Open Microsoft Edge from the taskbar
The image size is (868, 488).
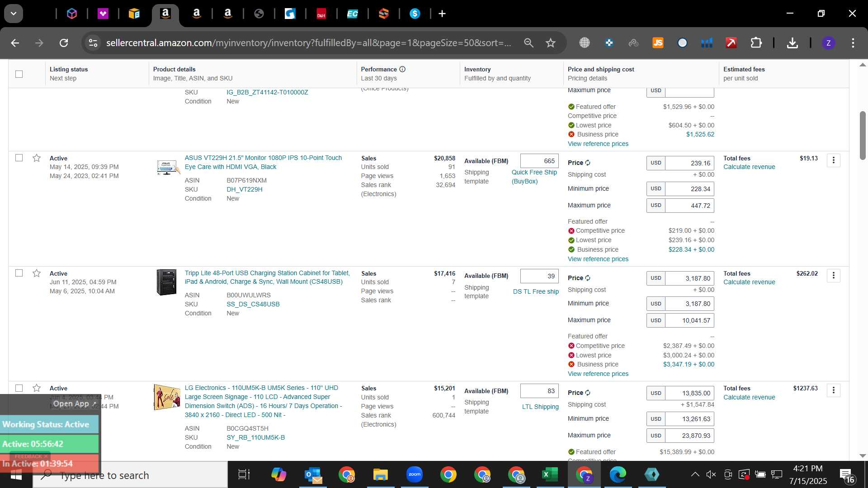pyautogui.click(x=618, y=474)
